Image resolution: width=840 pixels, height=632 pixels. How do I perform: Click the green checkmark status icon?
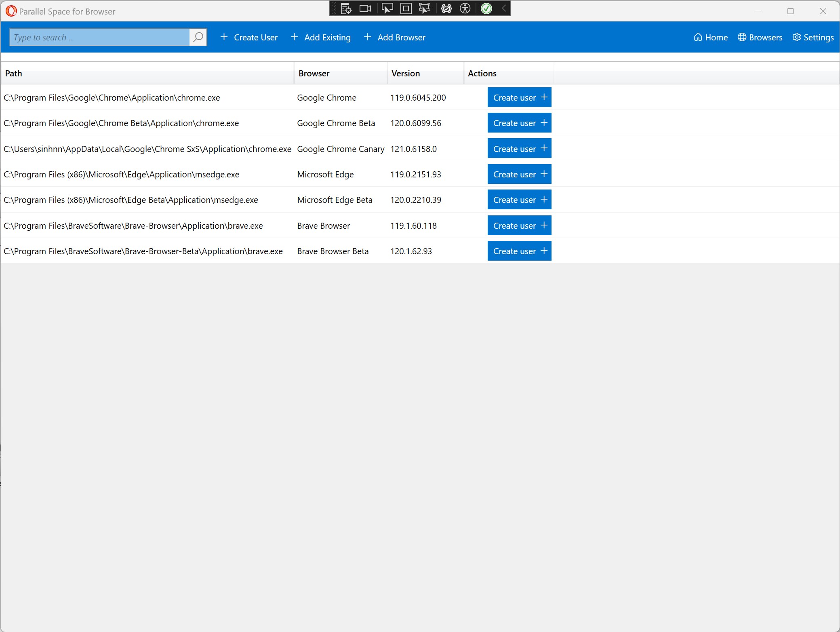click(486, 8)
